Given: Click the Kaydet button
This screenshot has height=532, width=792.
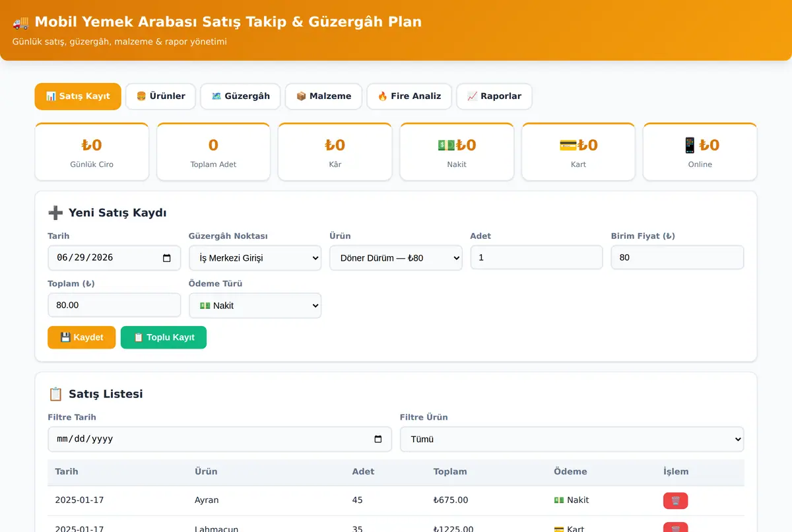Looking at the screenshot, I should pyautogui.click(x=82, y=337).
